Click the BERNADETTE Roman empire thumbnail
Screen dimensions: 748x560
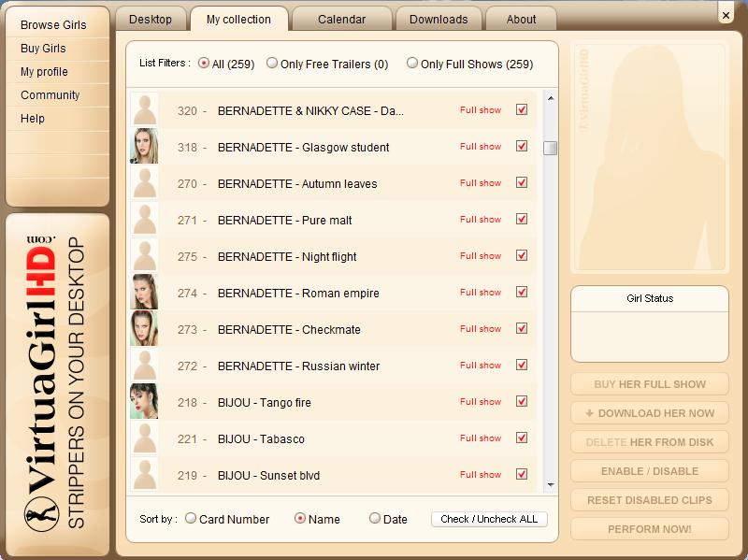144,293
